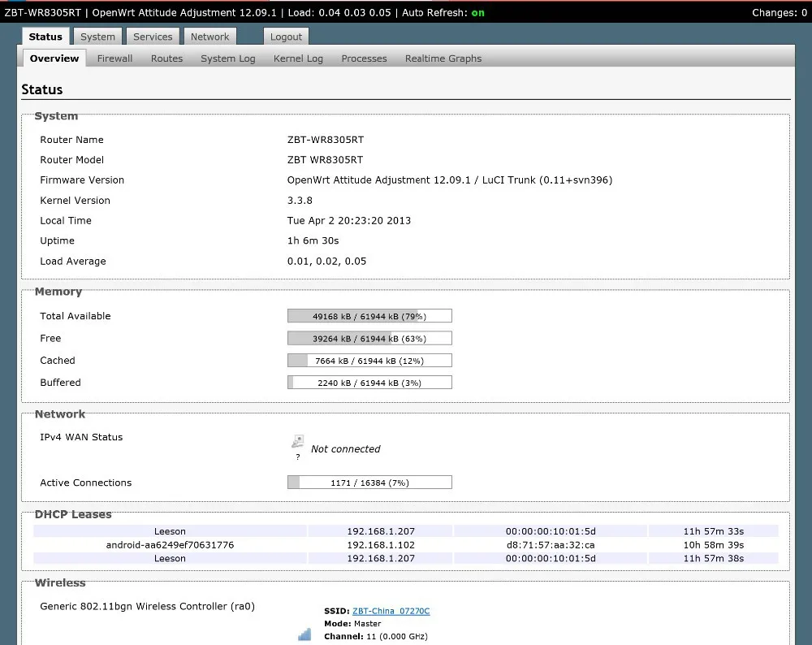Click the Channel: 11 wireless info line

pos(376,636)
